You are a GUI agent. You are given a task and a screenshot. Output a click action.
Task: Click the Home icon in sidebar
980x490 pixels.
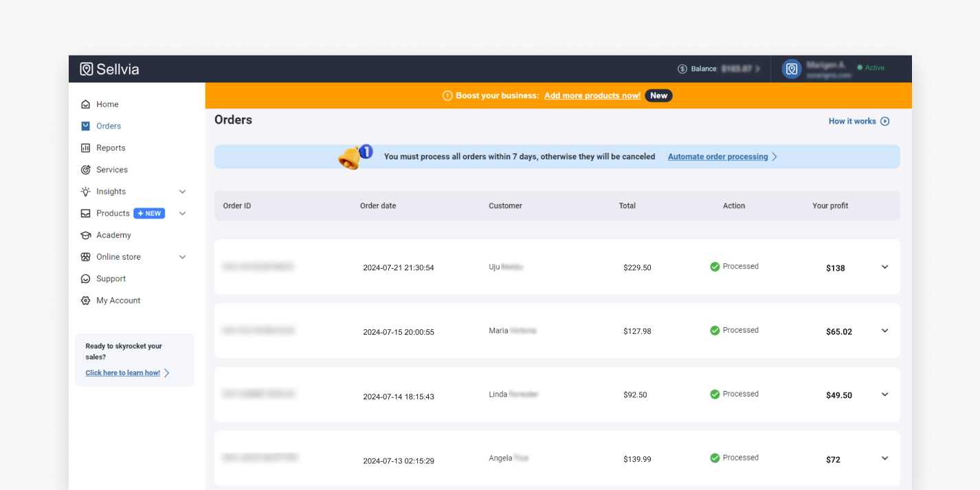pyautogui.click(x=86, y=104)
